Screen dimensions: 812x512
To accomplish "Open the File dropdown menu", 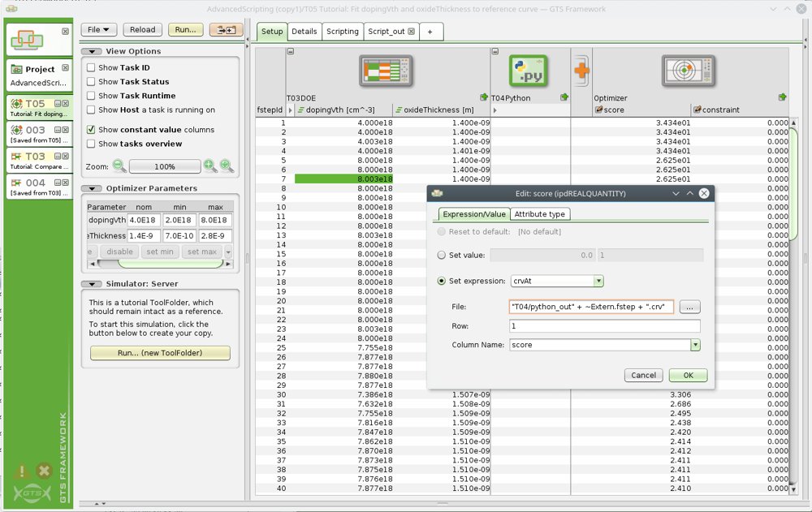I will click(x=98, y=29).
